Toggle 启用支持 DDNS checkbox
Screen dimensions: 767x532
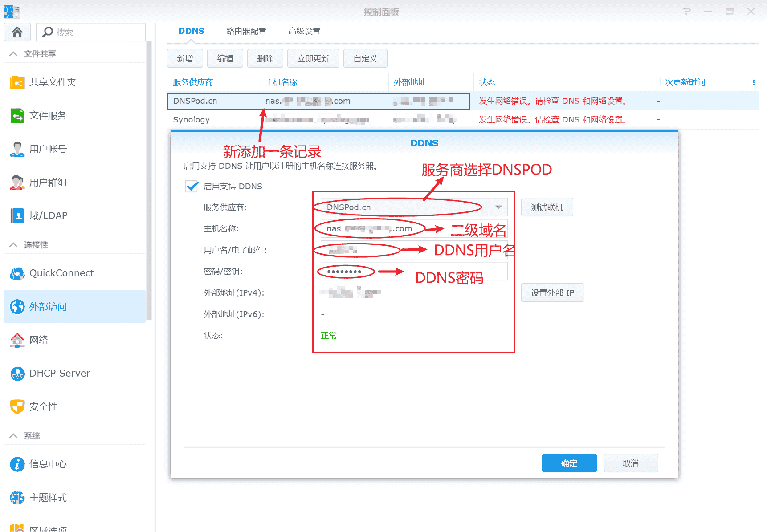point(192,186)
